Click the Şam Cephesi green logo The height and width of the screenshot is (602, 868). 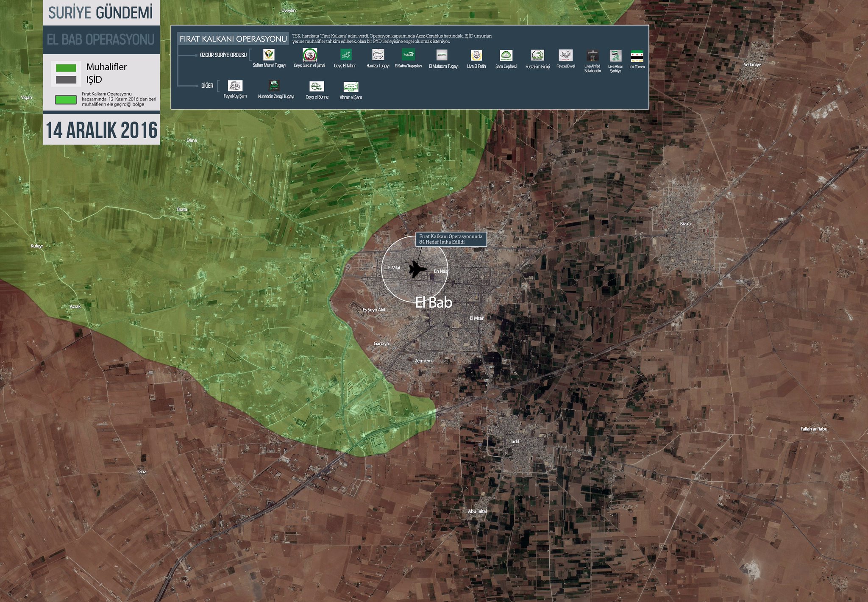pyautogui.click(x=506, y=55)
